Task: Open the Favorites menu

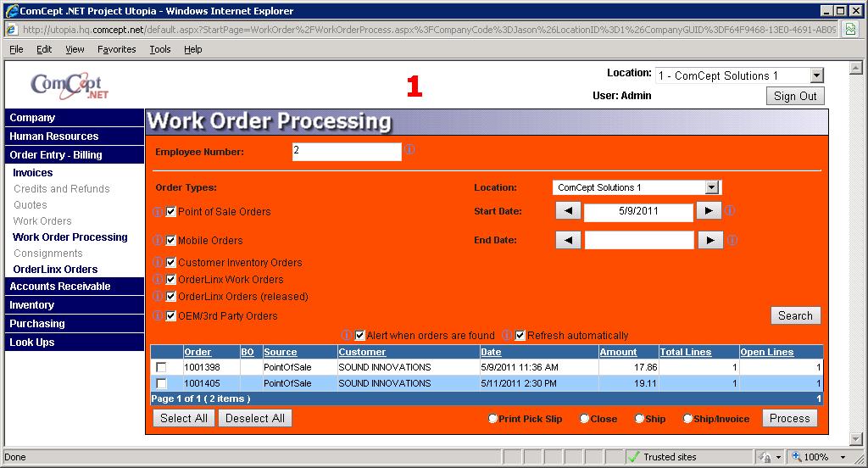Action: point(116,49)
